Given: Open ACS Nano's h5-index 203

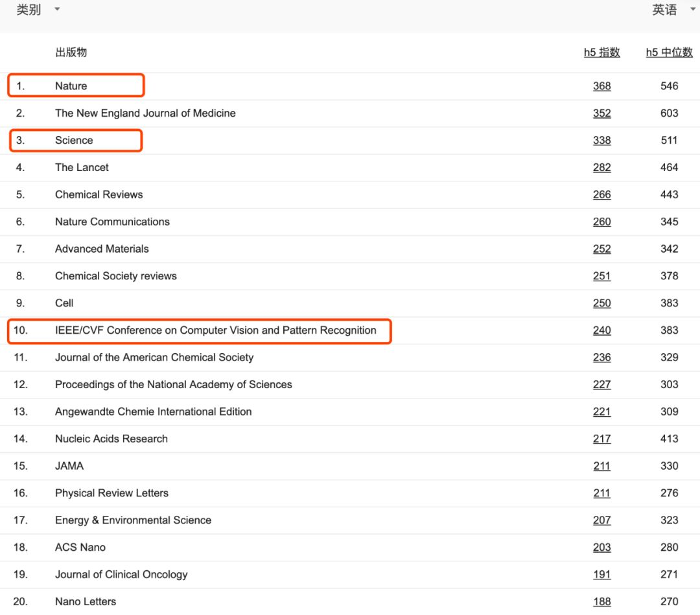Looking at the screenshot, I should pyautogui.click(x=601, y=548).
